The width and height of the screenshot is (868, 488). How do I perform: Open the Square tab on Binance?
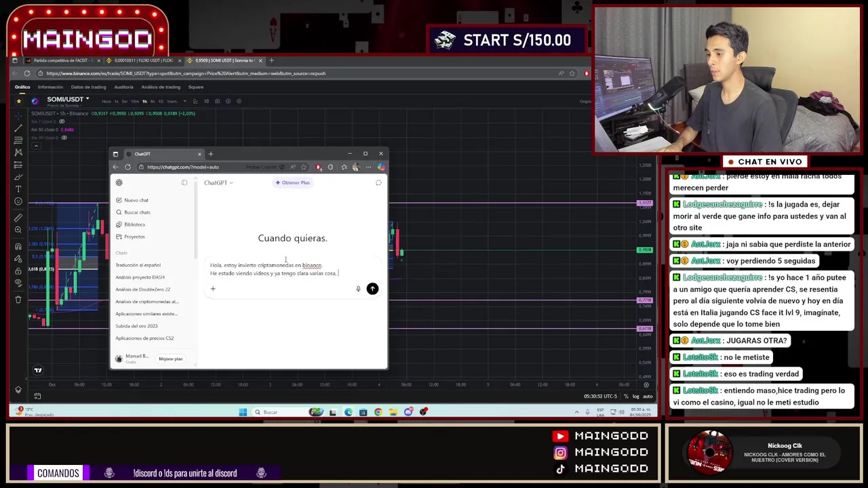point(195,87)
